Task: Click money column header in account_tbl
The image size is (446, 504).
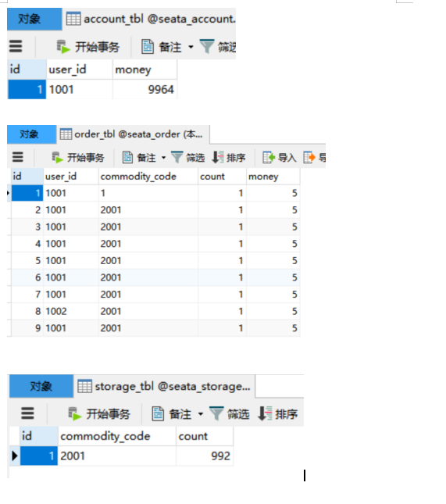Action: [145, 70]
